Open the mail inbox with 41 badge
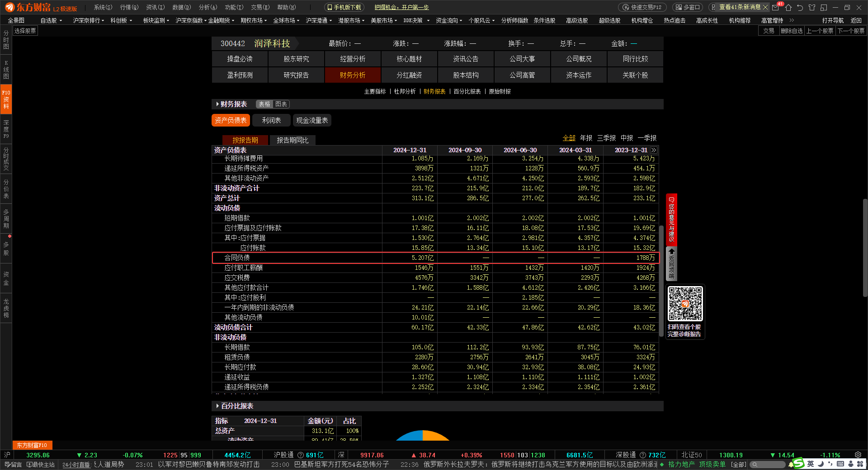 click(777, 7)
